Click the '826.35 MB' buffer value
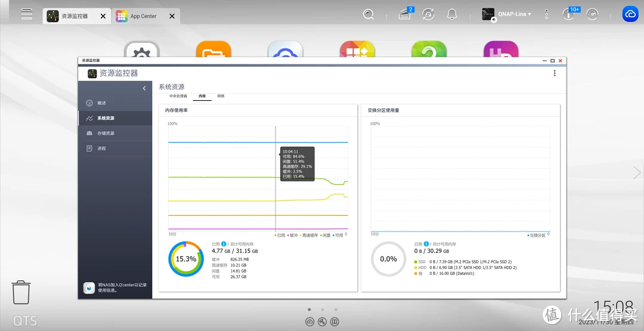Viewport: 644px width, 331px height. click(x=240, y=259)
